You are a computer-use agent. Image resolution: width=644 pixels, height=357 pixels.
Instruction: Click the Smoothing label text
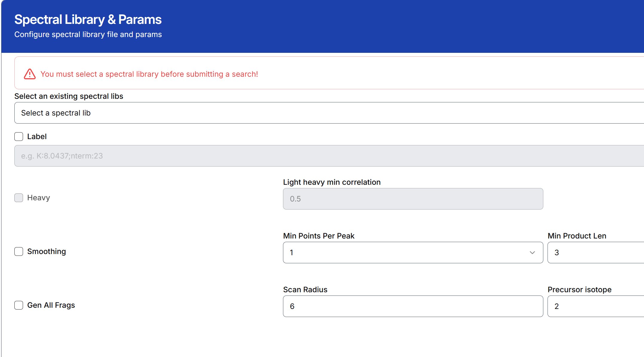pos(47,252)
